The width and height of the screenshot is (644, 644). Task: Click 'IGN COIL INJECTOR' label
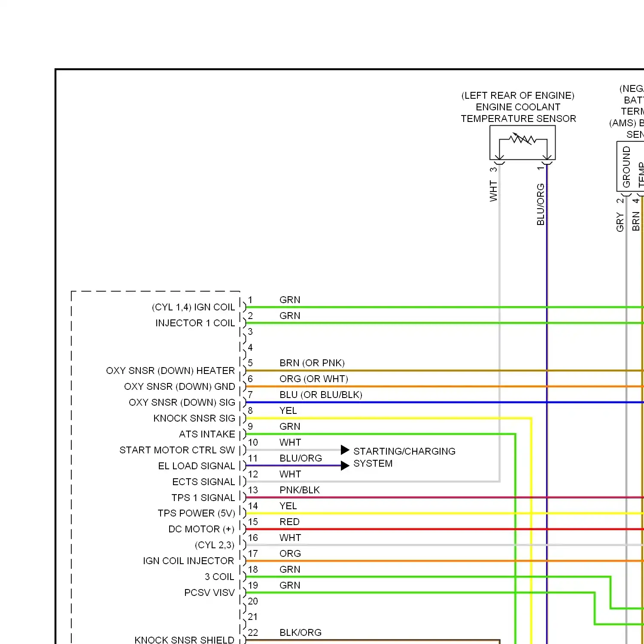[x=188, y=561]
